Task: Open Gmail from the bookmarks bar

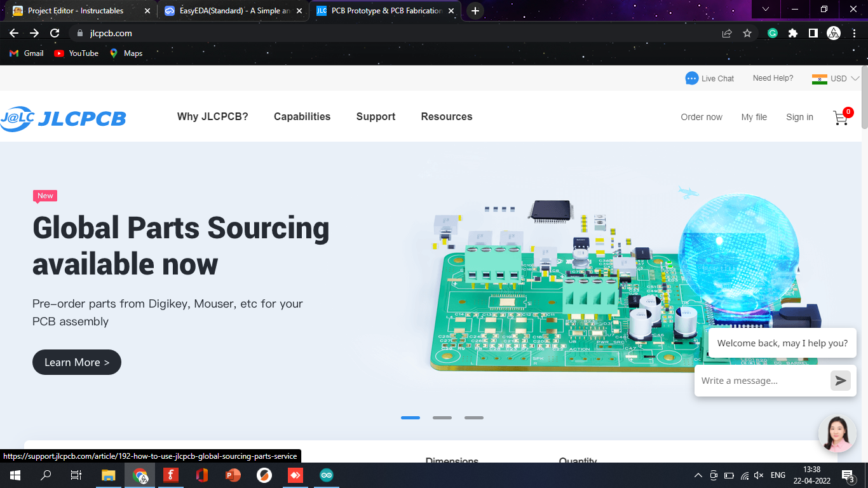Action: click(x=25, y=53)
